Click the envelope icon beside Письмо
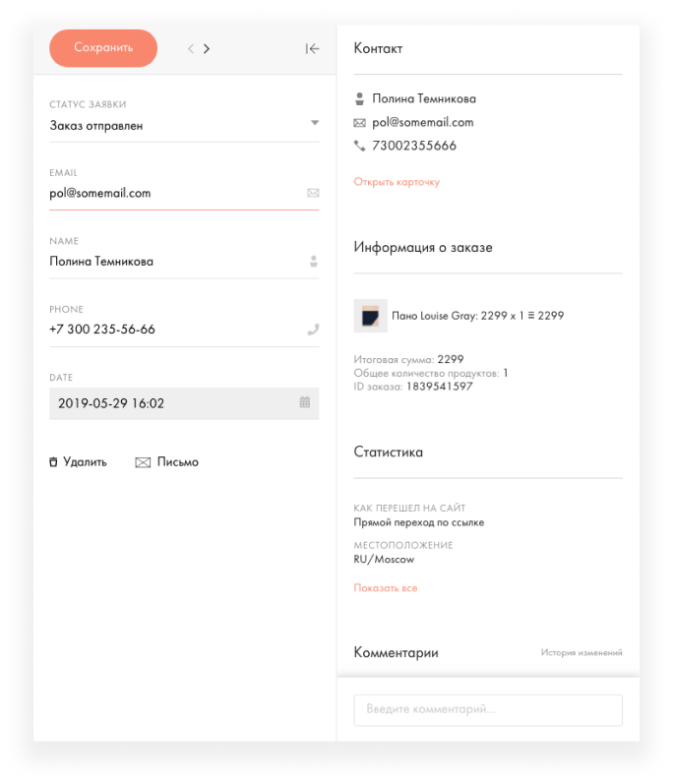The height and width of the screenshot is (784, 673). tap(143, 462)
